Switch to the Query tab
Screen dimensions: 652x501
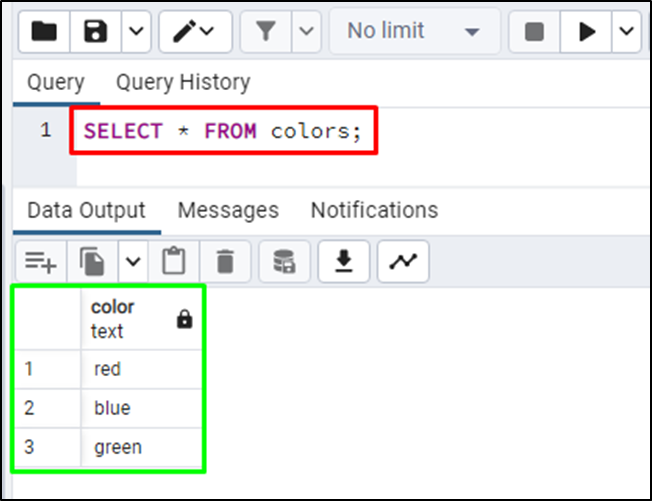point(56,82)
